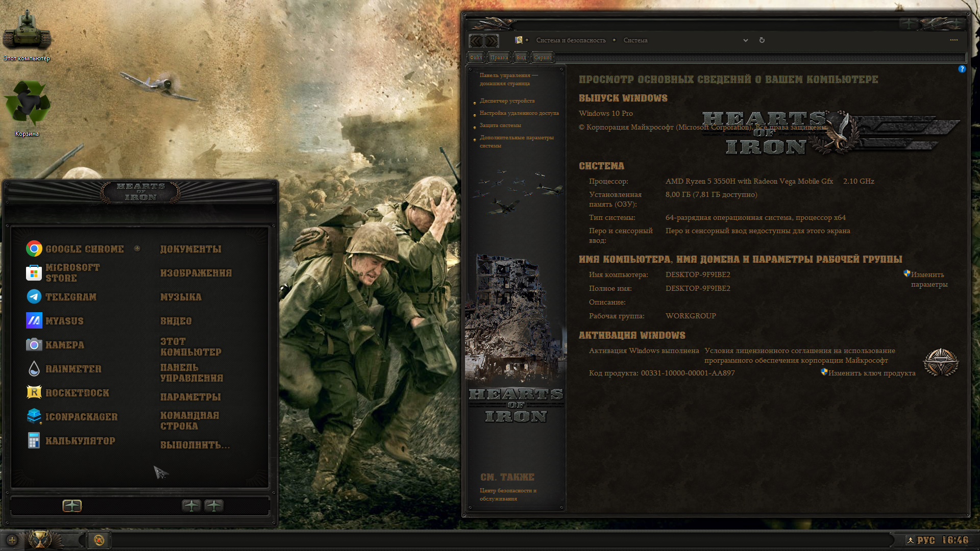The height and width of the screenshot is (551, 980).
Task: Go back with the left navigation arrow
Action: pyautogui.click(x=476, y=41)
